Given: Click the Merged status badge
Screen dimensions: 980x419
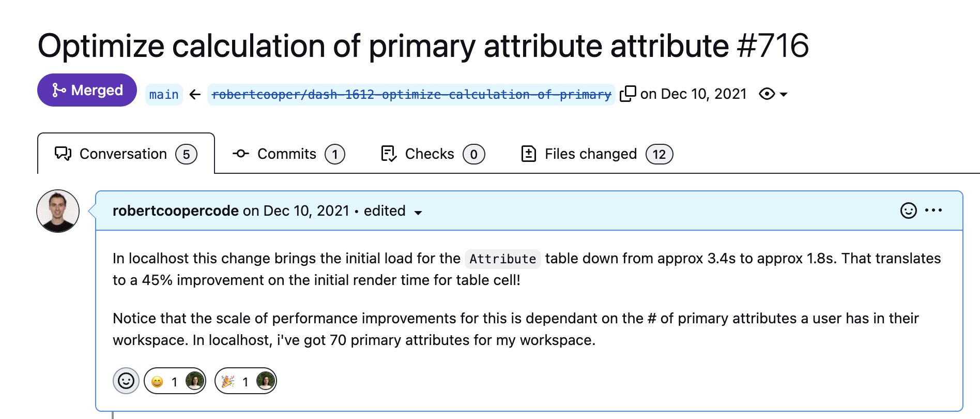Looking at the screenshot, I should pos(87,91).
